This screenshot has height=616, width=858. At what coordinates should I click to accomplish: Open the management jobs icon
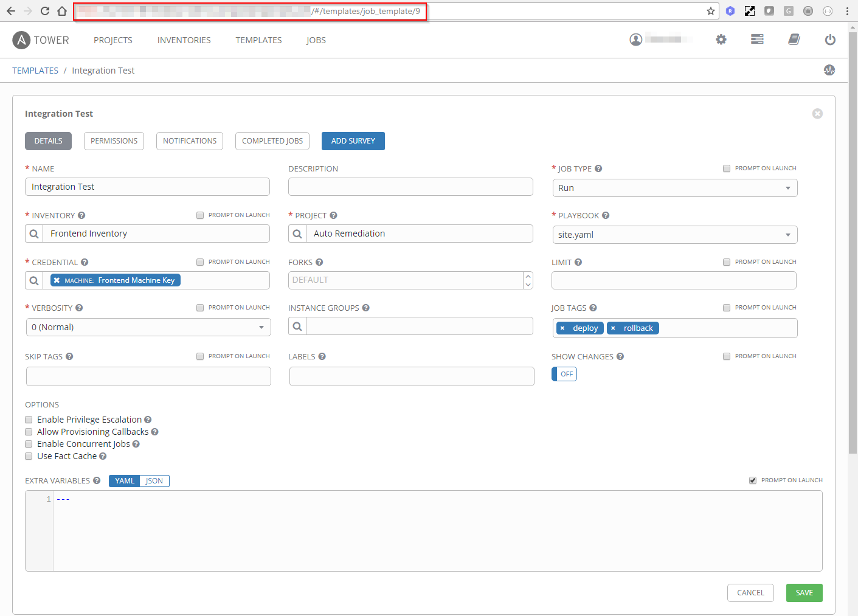point(757,40)
